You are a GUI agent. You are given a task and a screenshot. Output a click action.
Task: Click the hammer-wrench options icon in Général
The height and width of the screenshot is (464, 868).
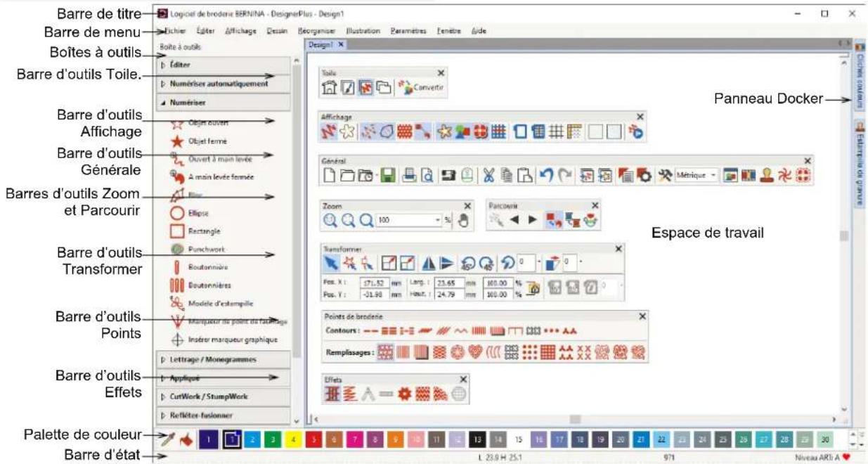[665, 176]
